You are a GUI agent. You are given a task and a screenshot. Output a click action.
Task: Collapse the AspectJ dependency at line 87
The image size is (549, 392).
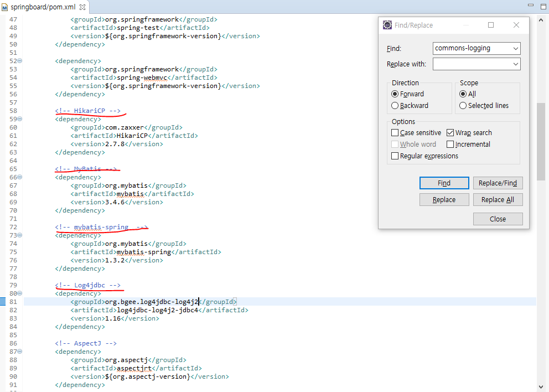(x=20, y=352)
